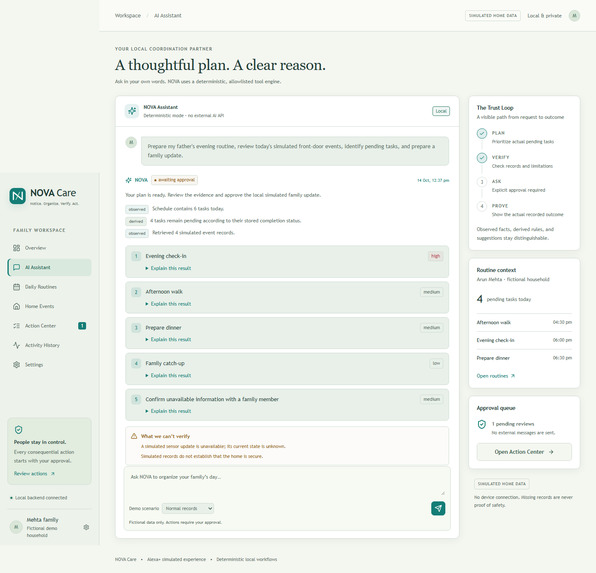Expand Explain this result for Afternoon walk
The image size is (596, 573).
[168, 304]
